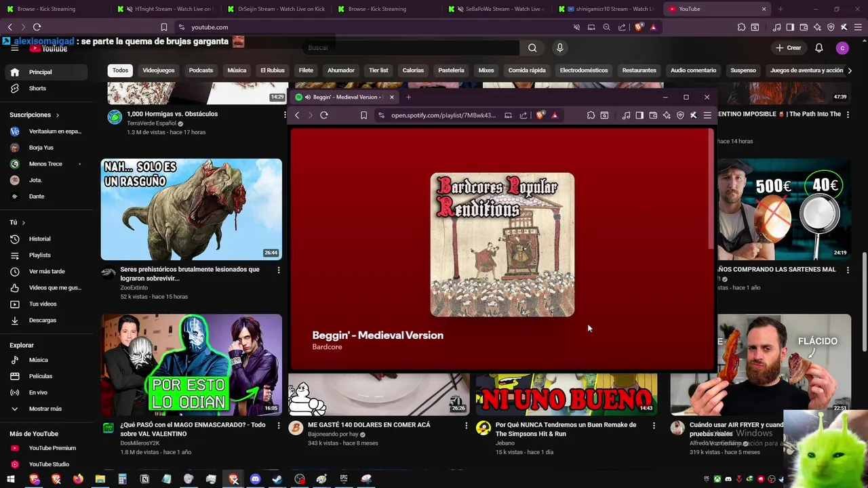Toggle the sidebar panel in main browser toolbar

(x=790, y=27)
